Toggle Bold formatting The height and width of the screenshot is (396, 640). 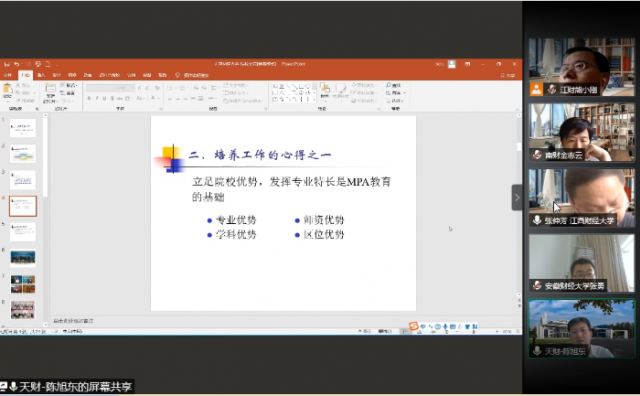[x=89, y=98]
